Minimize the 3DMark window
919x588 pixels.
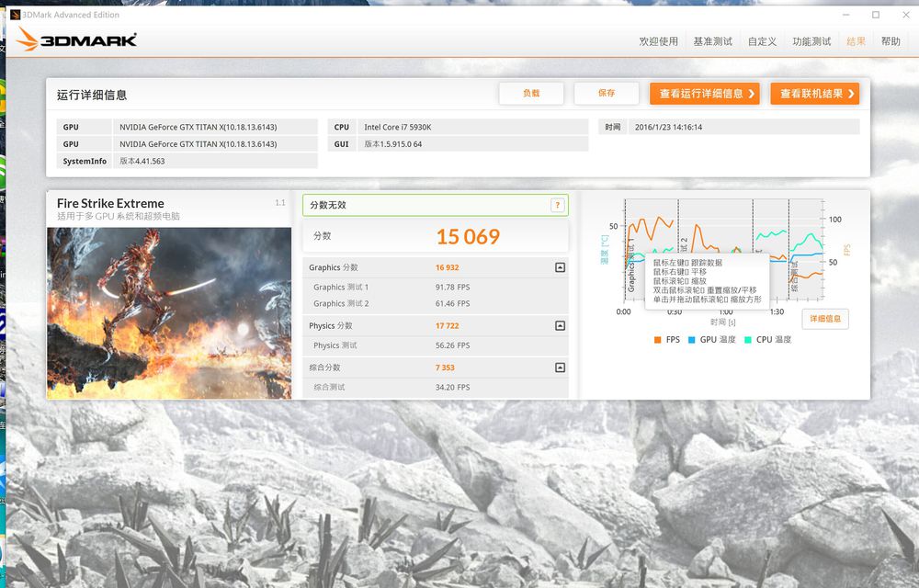tap(846, 15)
